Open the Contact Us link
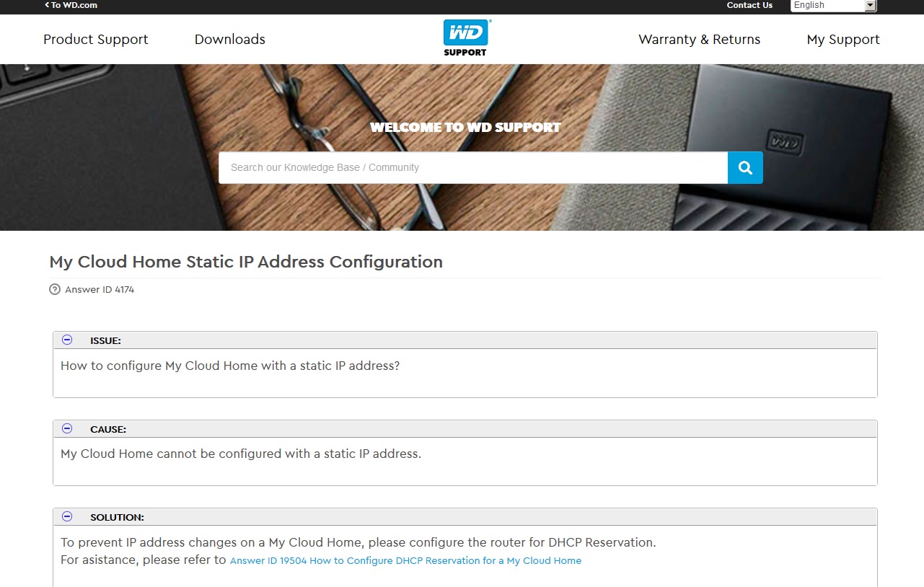Screen dimensions: 924x587 click(749, 5)
